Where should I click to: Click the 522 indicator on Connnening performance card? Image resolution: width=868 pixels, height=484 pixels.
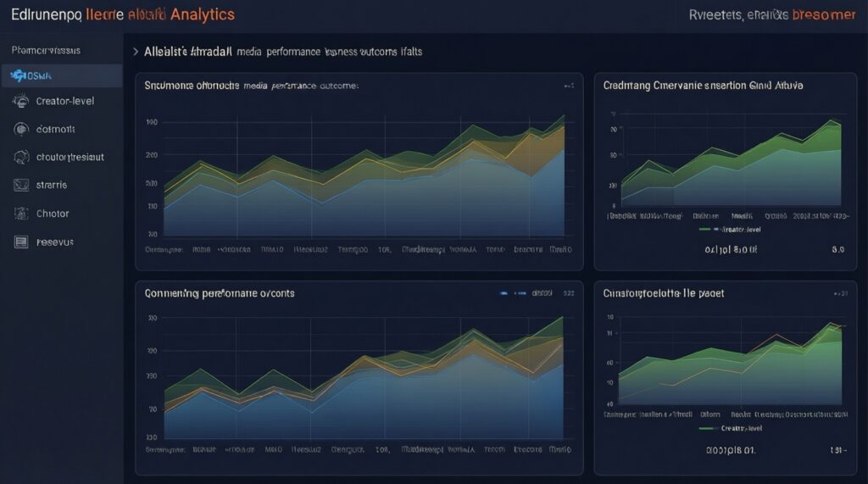coord(569,293)
